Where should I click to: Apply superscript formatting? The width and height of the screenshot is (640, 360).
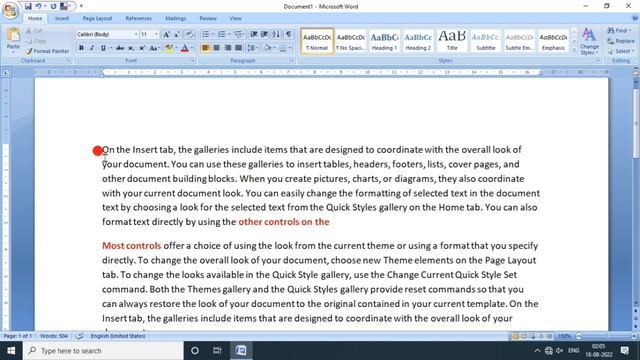point(142,48)
